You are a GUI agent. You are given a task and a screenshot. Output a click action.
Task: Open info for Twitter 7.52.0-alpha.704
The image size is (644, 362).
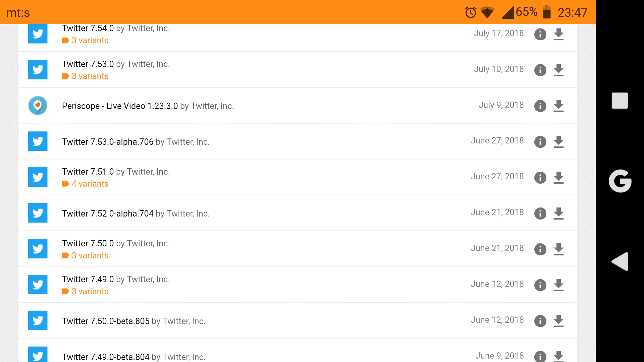[540, 214]
